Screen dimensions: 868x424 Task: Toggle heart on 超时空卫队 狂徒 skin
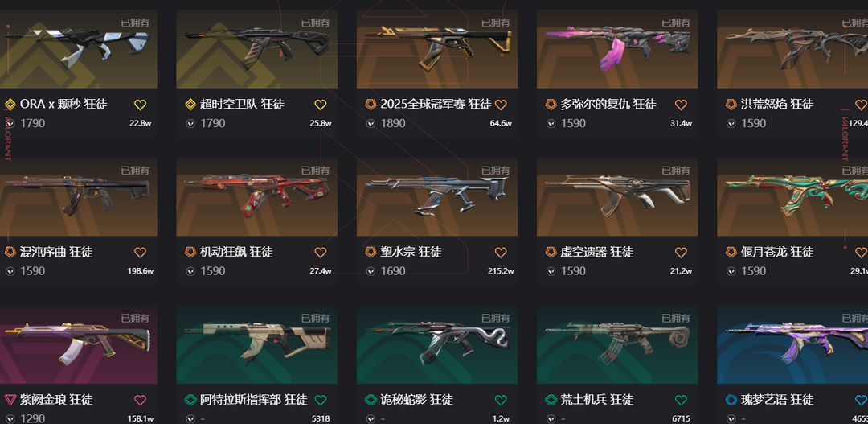pyautogui.click(x=321, y=105)
